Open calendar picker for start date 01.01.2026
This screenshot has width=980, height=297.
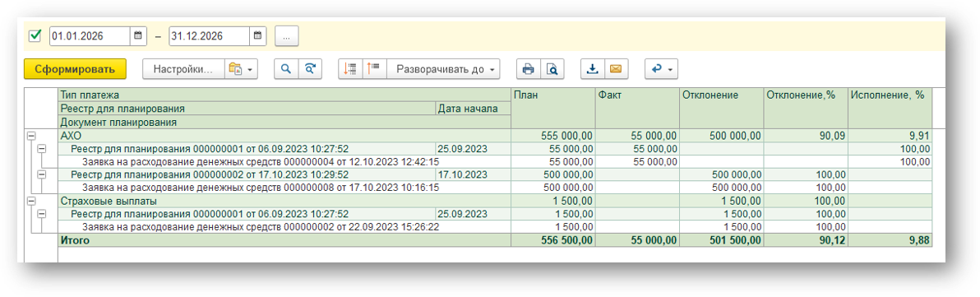(137, 35)
